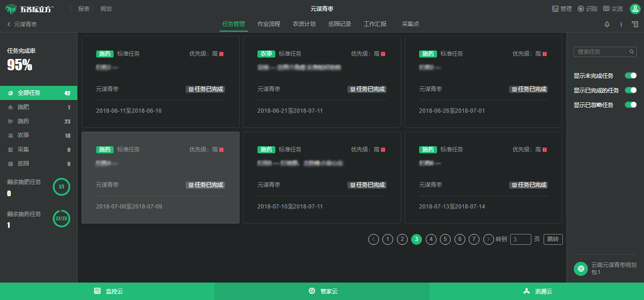The width and height of the screenshot is (644, 300).
Task: Open the 巡园记录 tab
Action: (339, 24)
